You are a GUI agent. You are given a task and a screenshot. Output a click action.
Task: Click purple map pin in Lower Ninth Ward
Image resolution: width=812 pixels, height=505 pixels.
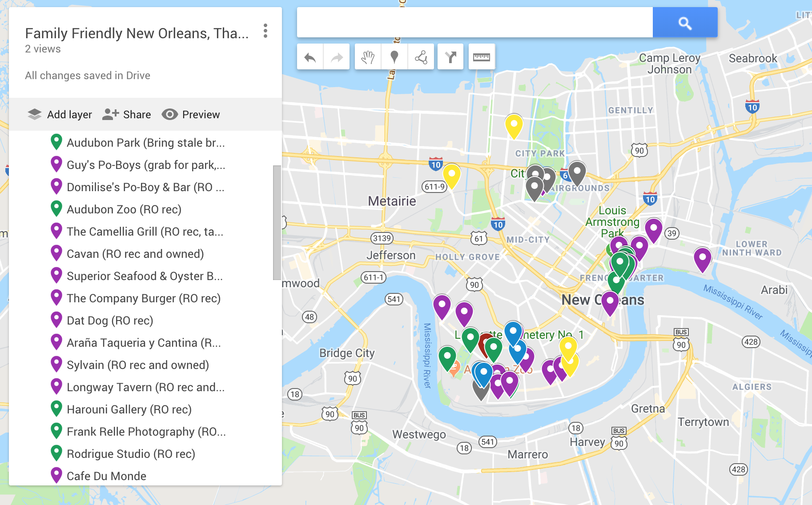[x=702, y=260]
